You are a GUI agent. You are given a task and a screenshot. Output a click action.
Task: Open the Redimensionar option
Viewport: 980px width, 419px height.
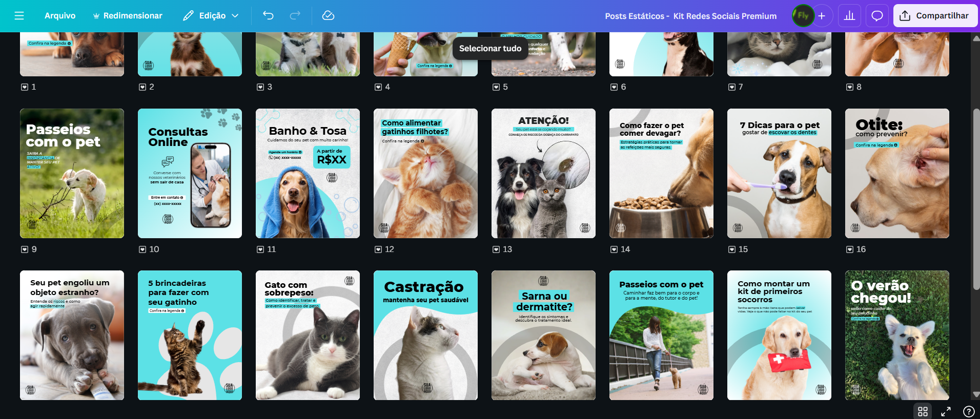tap(128, 16)
